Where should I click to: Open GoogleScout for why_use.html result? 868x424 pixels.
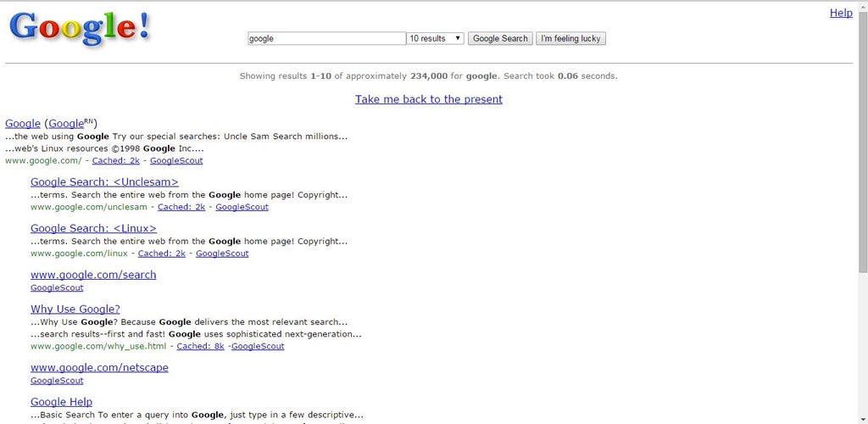coord(258,347)
